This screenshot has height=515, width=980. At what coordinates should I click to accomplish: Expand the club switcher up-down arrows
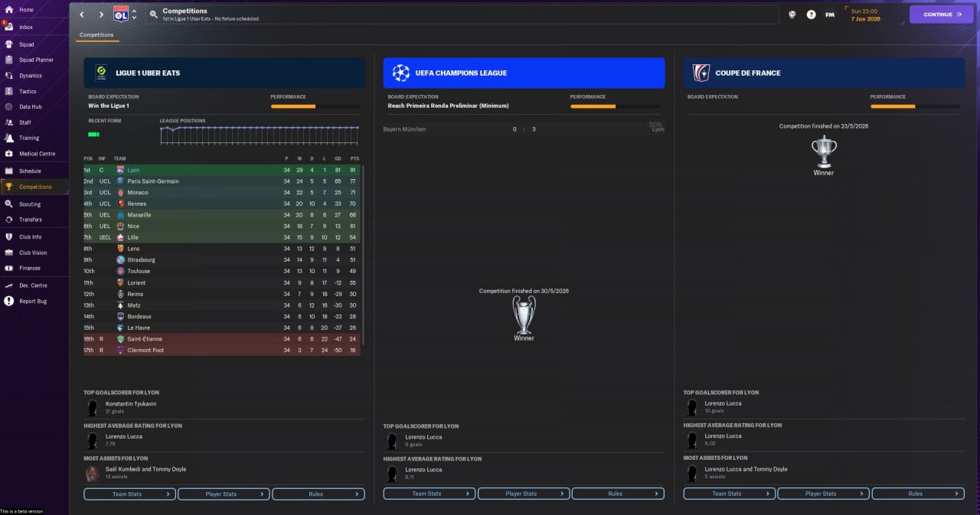[135, 15]
